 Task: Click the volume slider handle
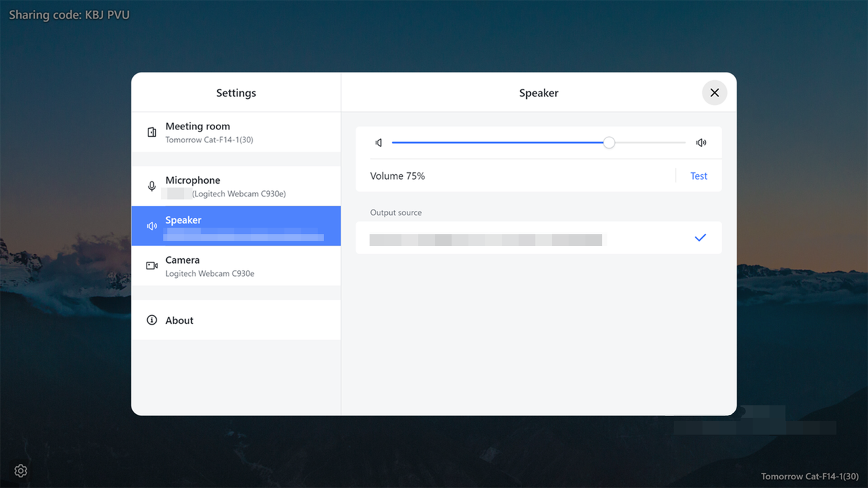pyautogui.click(x=609, y=142)
